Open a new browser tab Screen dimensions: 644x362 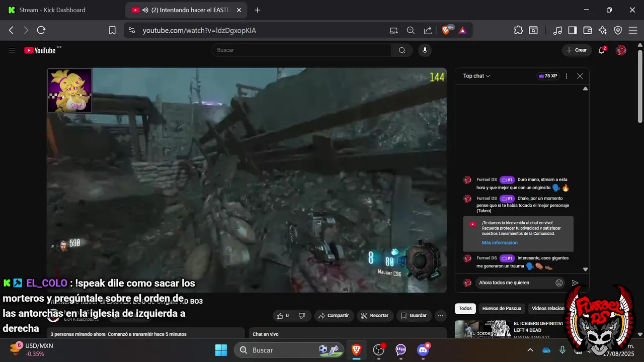coord(258,10)
